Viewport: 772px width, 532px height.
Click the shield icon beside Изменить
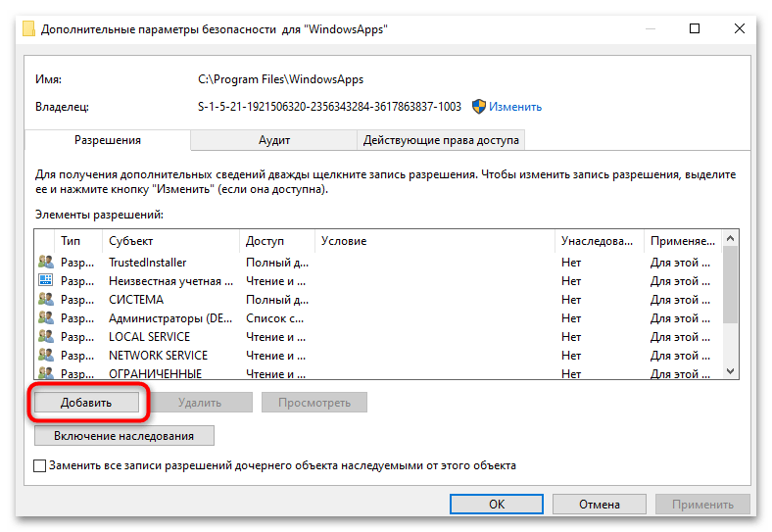(x=478, y=107)
